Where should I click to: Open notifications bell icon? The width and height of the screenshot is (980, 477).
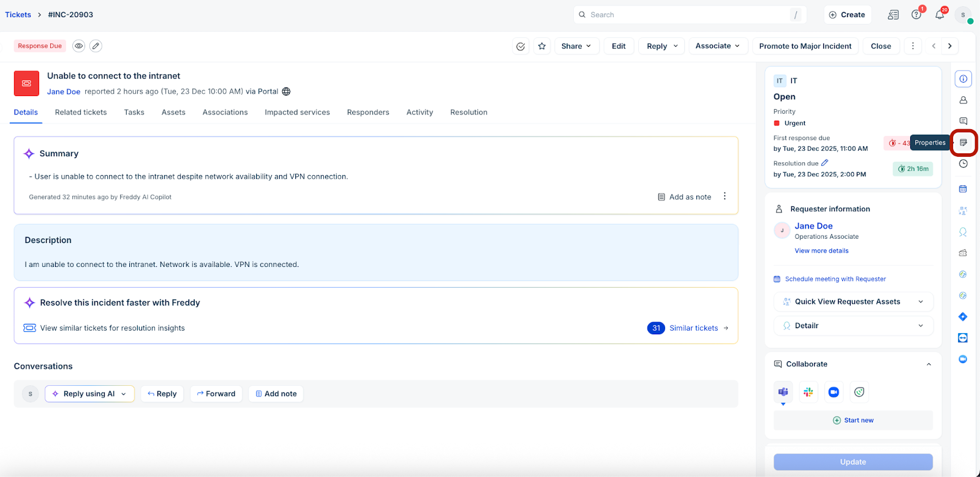(940, 15)
